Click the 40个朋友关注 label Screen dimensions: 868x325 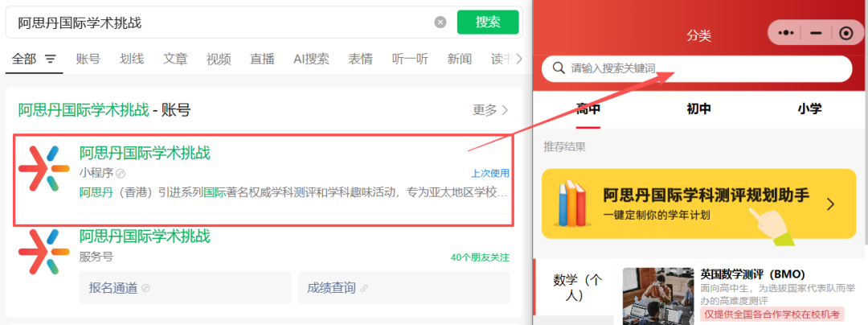tap(480, 257)
